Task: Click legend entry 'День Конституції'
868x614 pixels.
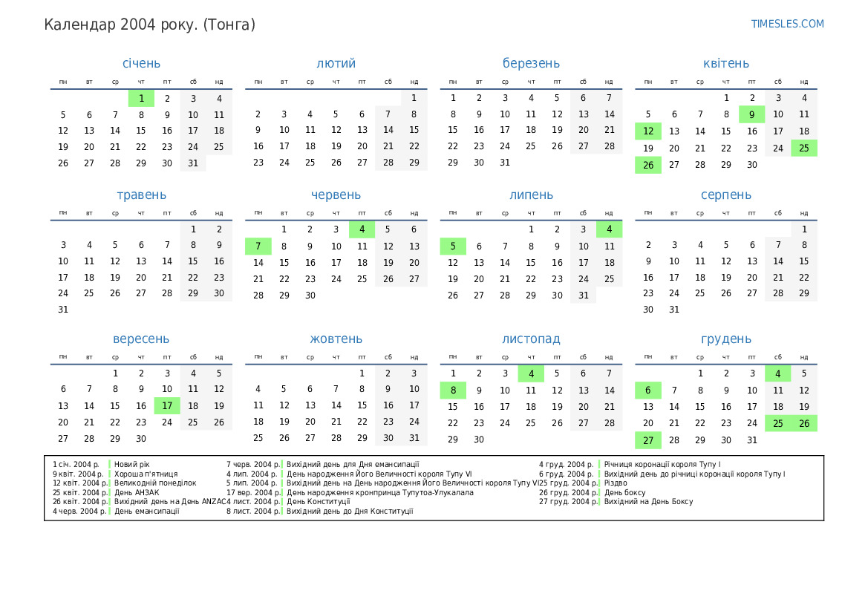Action: tap(319, 502)
